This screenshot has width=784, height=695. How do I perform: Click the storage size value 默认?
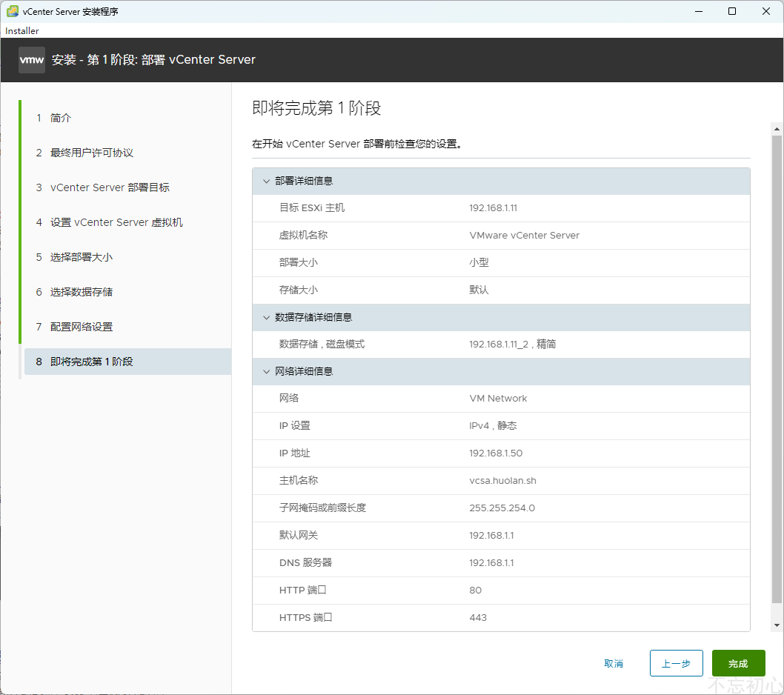pos(479,290)
